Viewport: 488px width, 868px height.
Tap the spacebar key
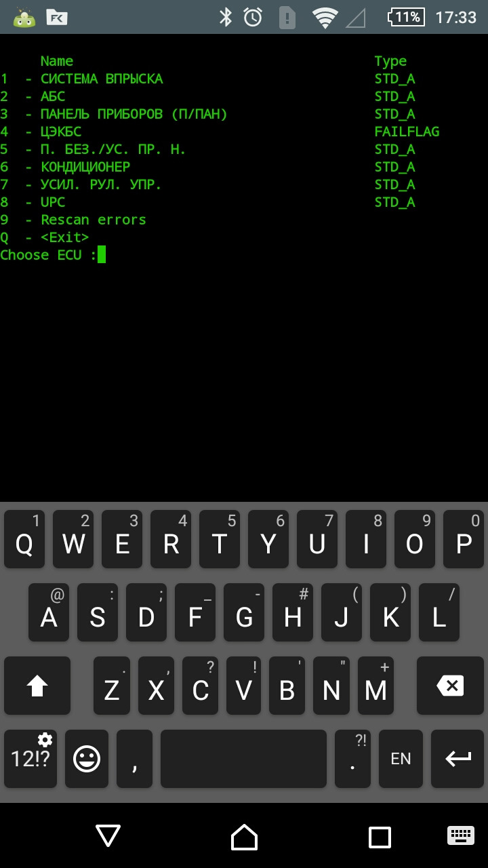[243, 759]
